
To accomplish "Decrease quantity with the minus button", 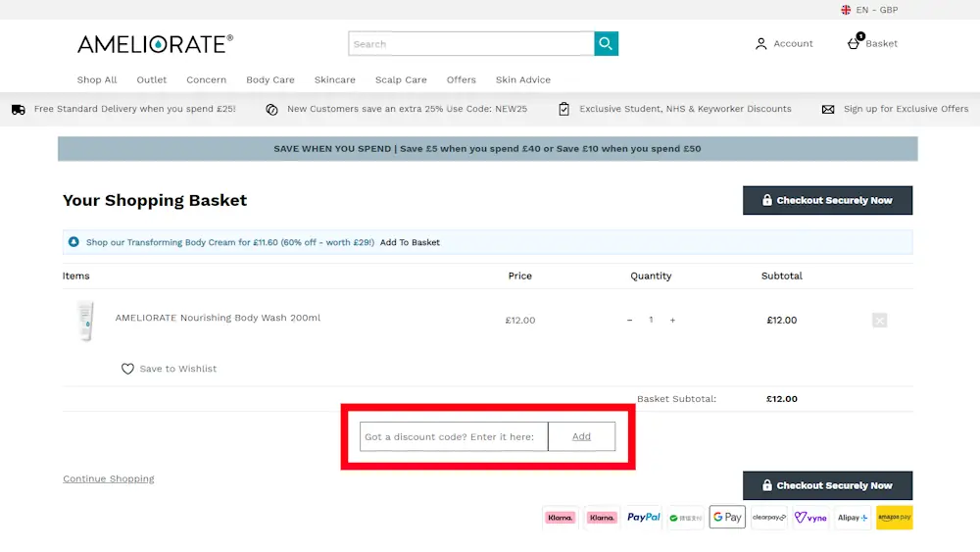I will 629,320.
